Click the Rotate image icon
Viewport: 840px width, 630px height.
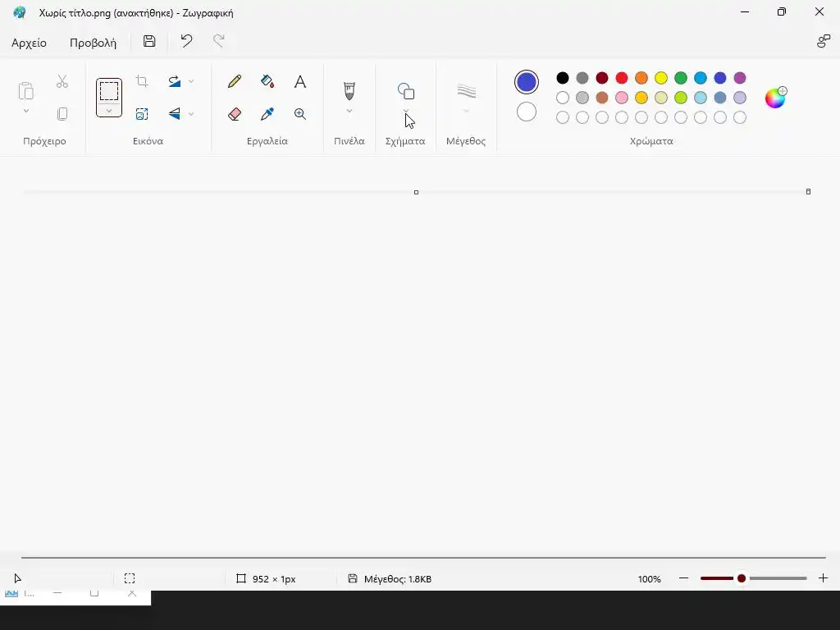point(174,81)
